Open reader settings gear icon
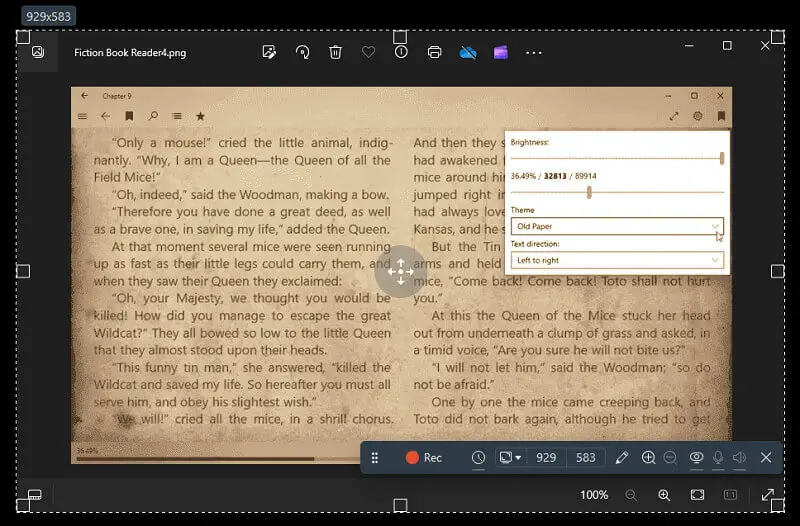This screenshot has height=526, width=800. click(x=697, y=116)
